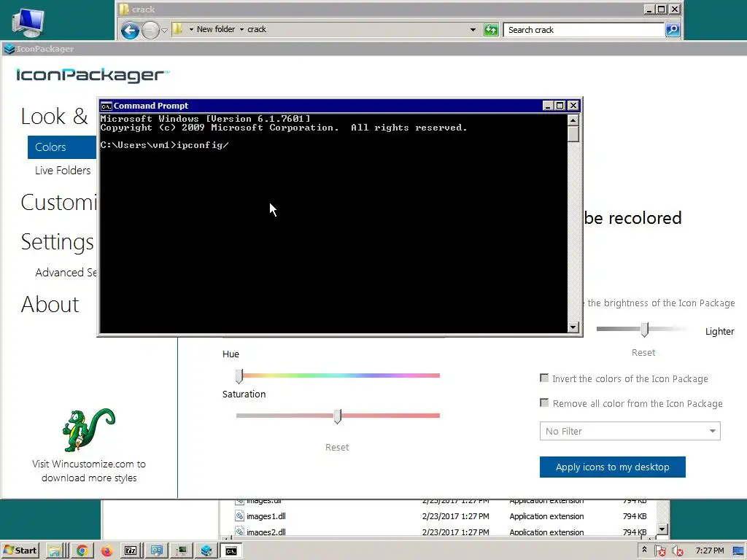Click the IconPackager title bar icon
This screenshot has height=560, width=747.
pyautogui.click(x=9, y=49)
